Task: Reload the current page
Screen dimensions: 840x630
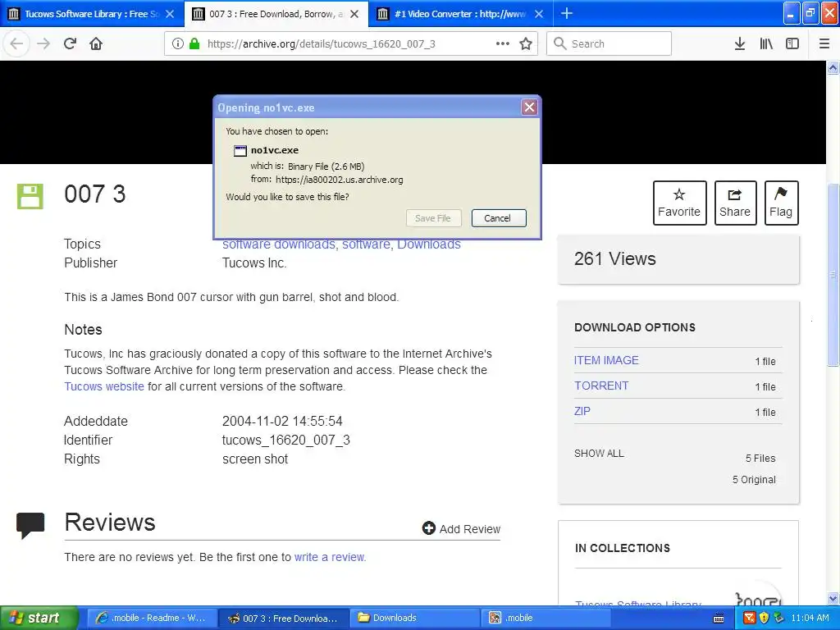Action: pyautogui.click(x=70, y=43)
